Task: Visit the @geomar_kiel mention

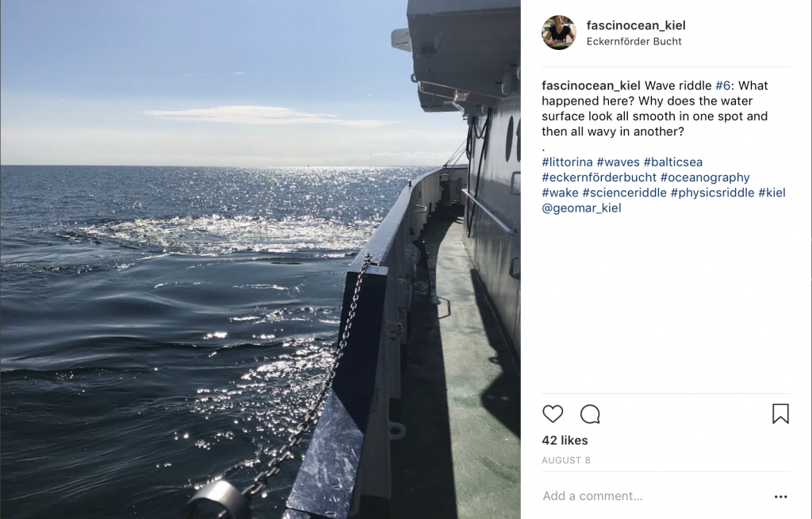Action: 581,208
